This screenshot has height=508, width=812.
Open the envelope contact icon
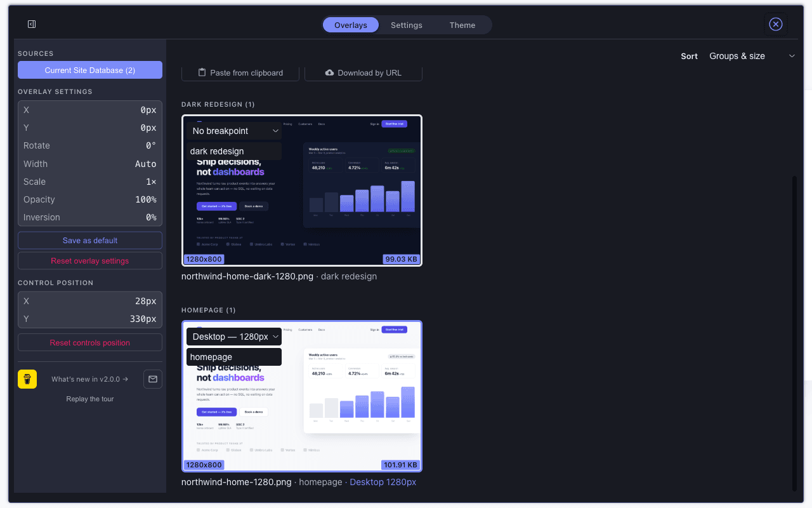point(153,379)
